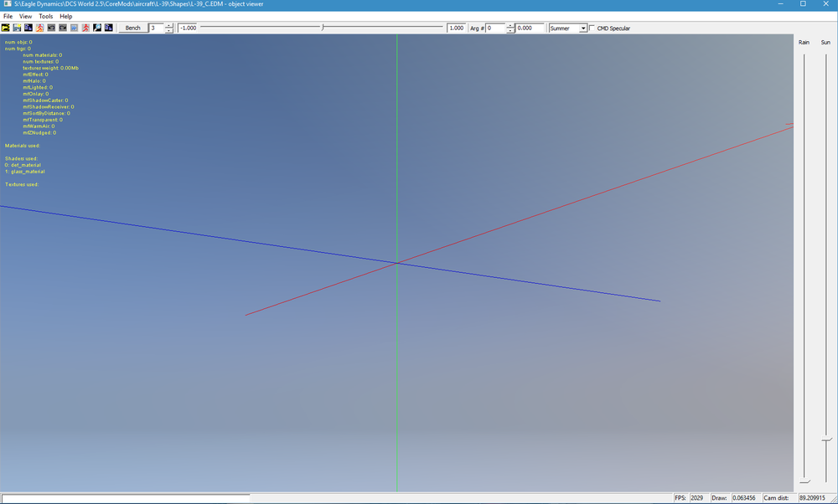The height and width of the screenshot is (504, 838).
Task: Click the Sun vertical slider handle
Action: click(827, 440)
